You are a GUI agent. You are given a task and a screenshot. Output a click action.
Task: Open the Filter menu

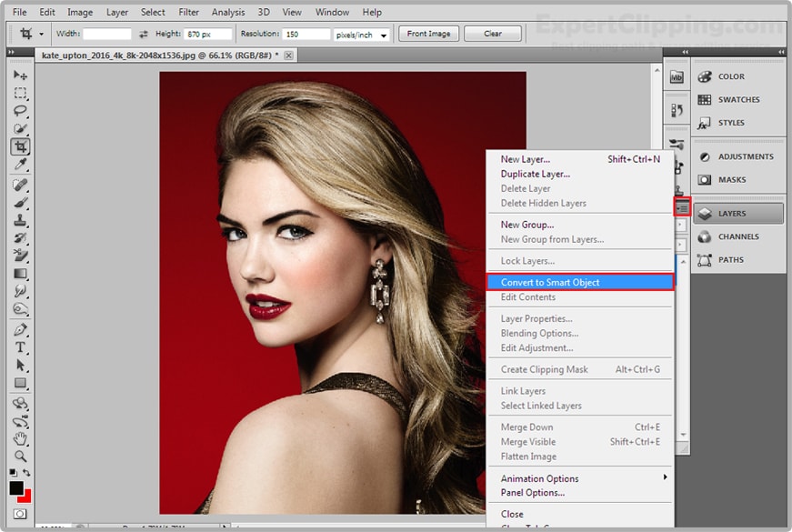[x=188, y=13]
